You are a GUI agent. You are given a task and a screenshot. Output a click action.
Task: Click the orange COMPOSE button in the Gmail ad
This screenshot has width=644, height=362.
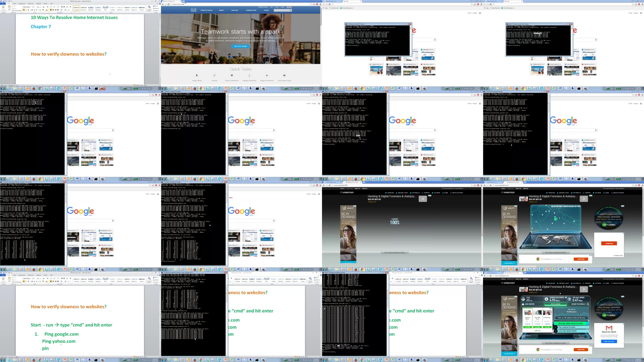point(609,243)
